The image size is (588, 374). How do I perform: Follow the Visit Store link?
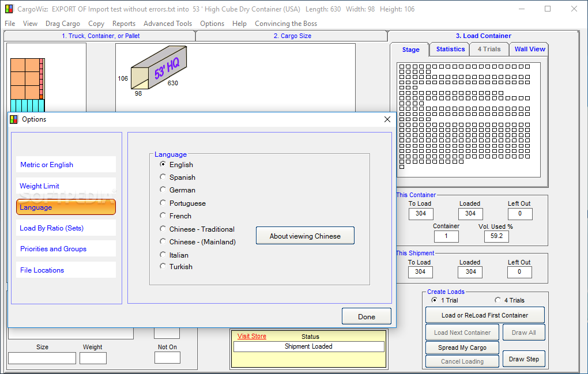point(251,336)
